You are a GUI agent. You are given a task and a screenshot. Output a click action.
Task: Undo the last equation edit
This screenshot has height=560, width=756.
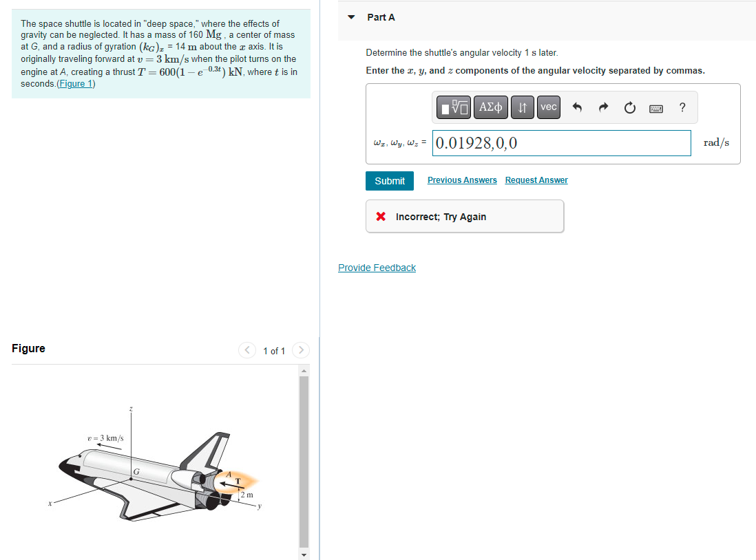577,107
